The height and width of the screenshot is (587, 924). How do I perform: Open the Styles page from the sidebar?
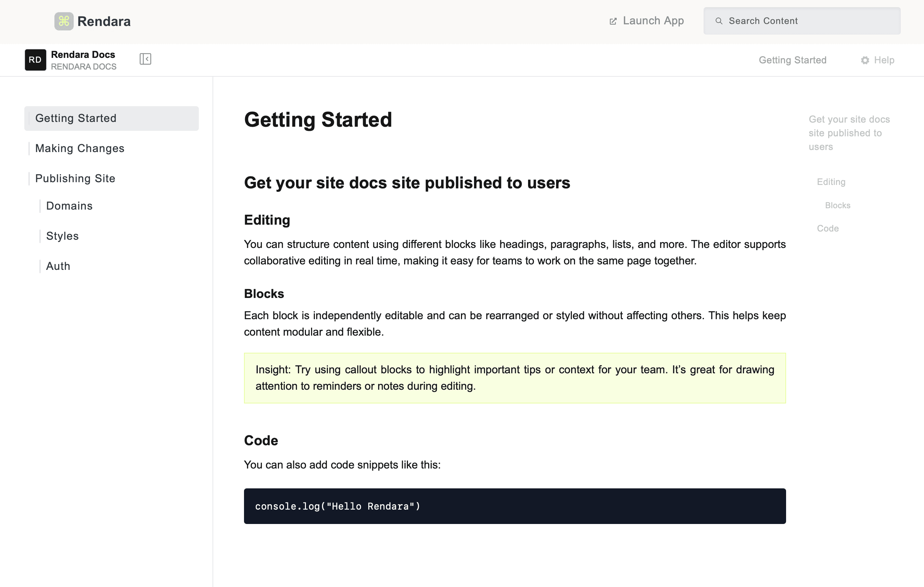(63, 236)
